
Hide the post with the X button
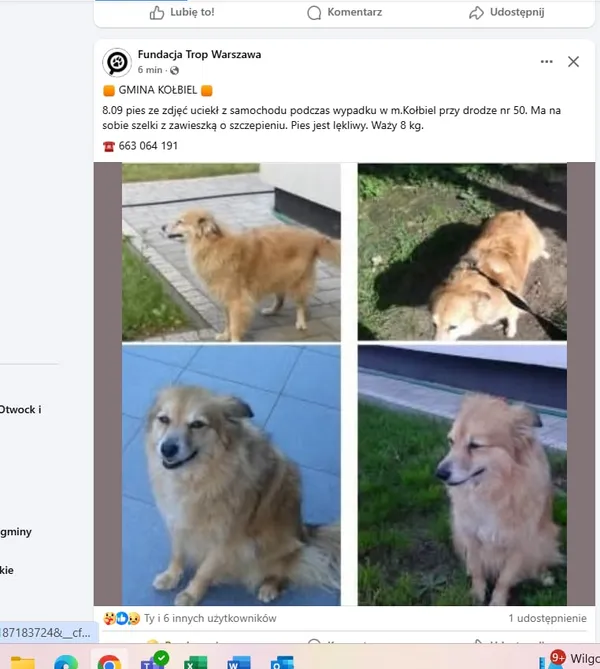tap(574, 62)
